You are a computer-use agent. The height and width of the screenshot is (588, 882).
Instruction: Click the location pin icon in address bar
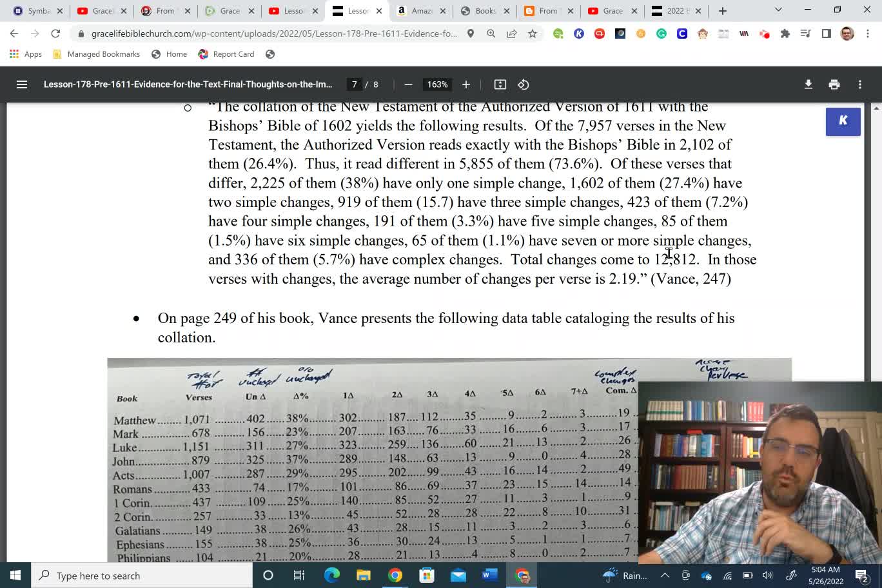pos(471,34)
